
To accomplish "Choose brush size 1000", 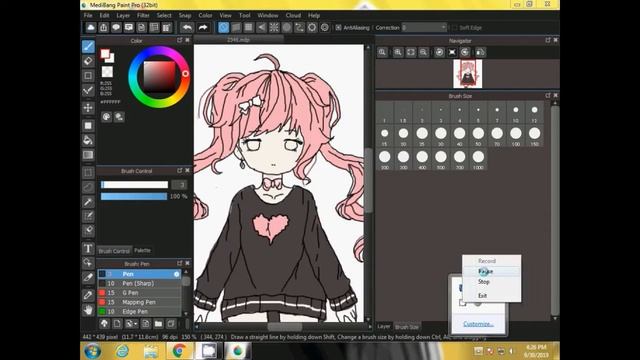I will point(478,160).
